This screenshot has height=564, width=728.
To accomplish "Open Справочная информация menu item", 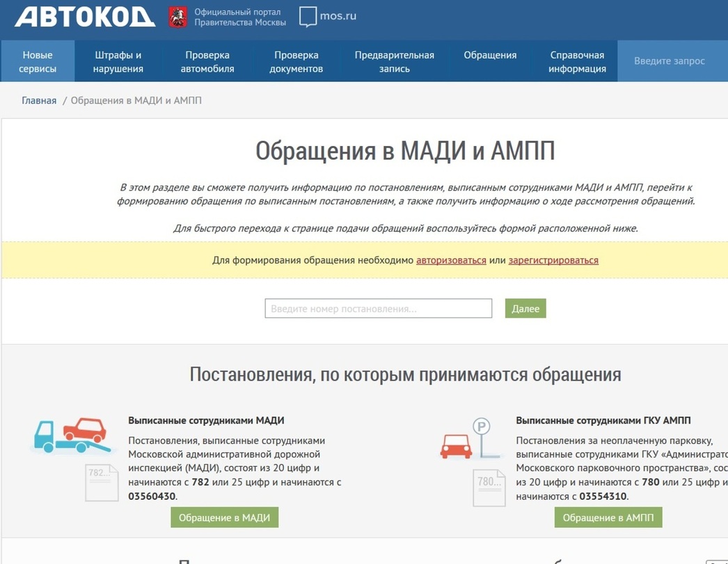I will click(x=577, y=62).
